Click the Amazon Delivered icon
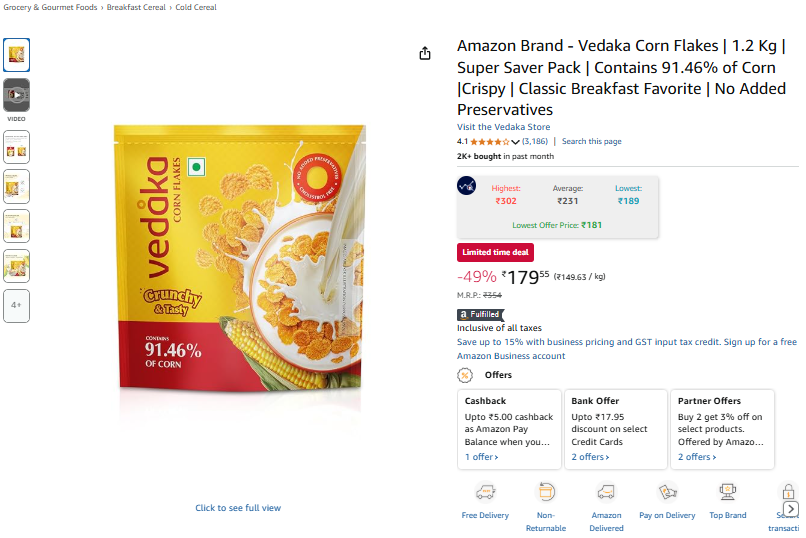 (x=606, y=492)
